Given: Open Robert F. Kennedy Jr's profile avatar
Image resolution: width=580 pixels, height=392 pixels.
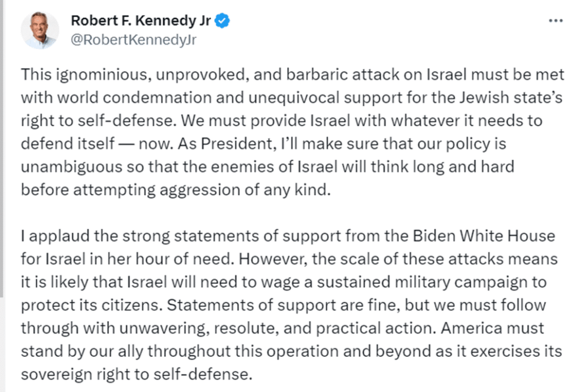Looking at the screenshot, I should (x=40, y=30).
